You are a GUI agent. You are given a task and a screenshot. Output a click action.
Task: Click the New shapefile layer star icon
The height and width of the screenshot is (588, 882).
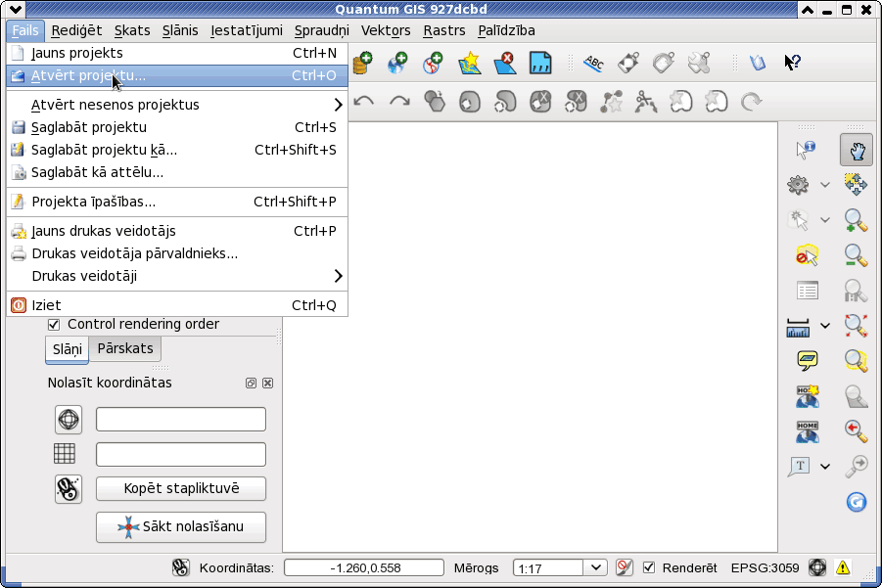[x=470, y=63]
